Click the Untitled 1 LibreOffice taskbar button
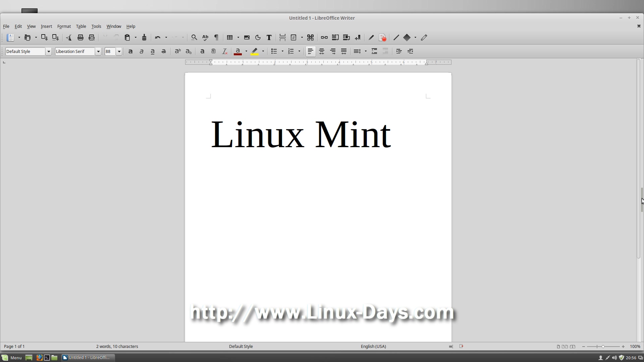644x362 pixels. (88, 358)
